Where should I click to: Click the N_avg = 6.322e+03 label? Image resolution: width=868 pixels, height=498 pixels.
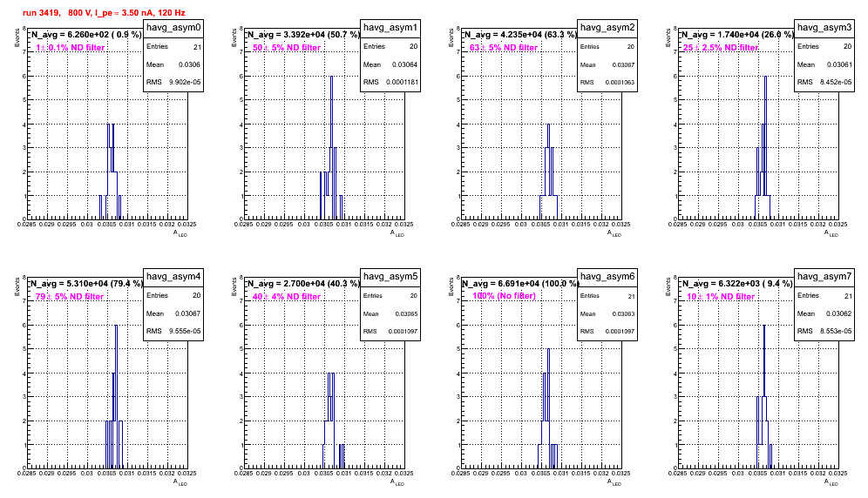(x=737, y=283)
